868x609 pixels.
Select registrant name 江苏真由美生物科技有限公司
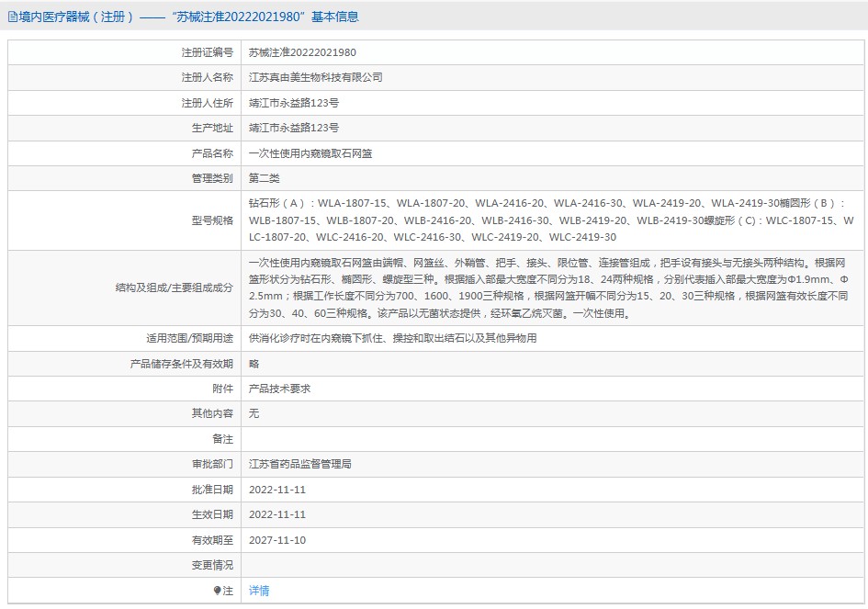[x=316, y=77]
